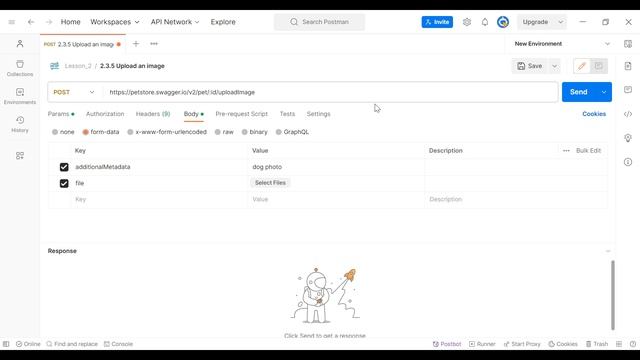Select the raw body type

218,132
